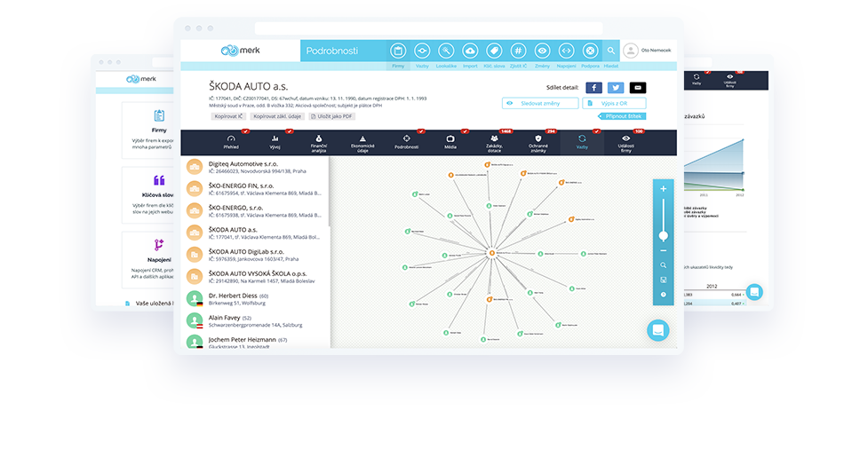Select Alain Favey person row
868x450 pixels.
tap(256, 321)
